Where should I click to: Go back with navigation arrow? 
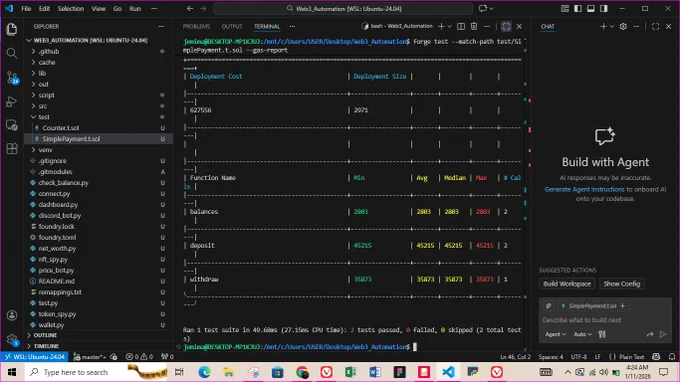tap(190, 9)
